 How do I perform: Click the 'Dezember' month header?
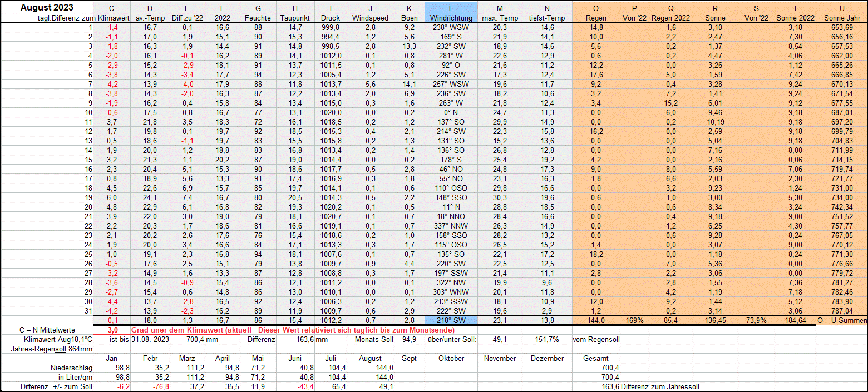(547, 358)
